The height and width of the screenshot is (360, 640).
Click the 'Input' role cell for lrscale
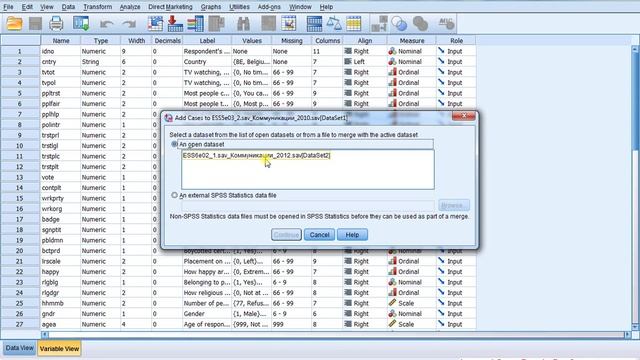(x=456, y=261)
